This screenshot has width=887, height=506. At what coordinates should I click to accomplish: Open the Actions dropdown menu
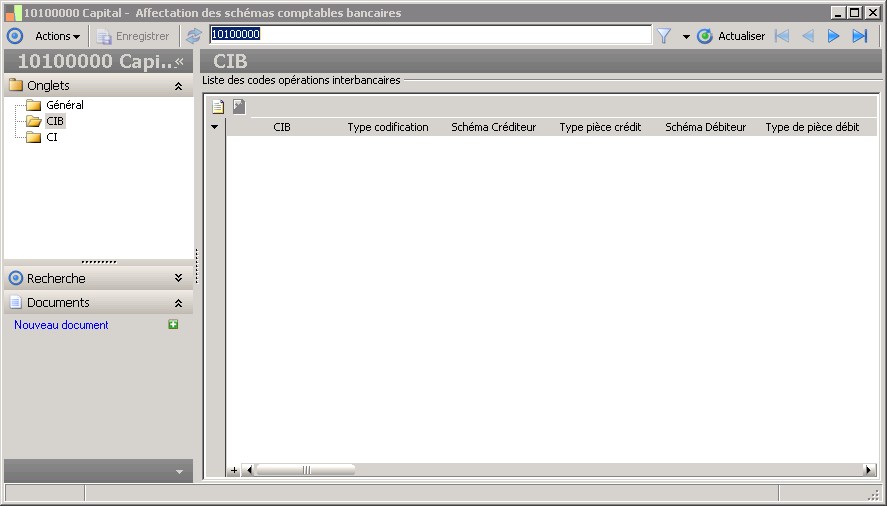click(x=57, y=36)
